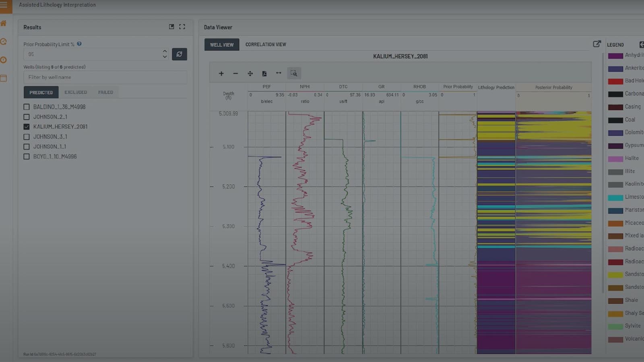The height and width of the screenshot is (362, 644).
Task: Click the Filter by well name field
Action: pos(105,77)
